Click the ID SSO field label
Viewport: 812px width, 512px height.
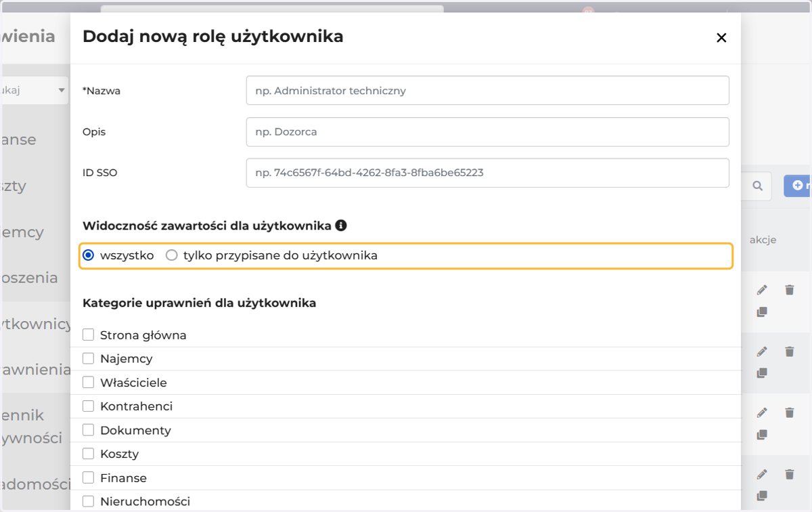click(100, 173)
